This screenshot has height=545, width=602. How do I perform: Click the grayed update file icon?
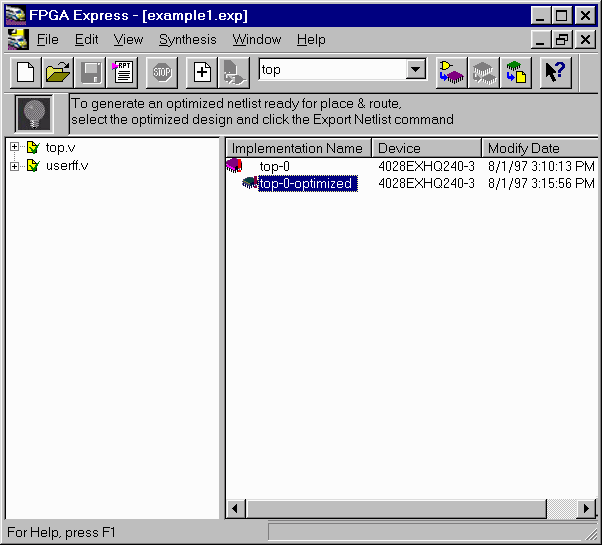pyautogui.click(x=234, y=72)
